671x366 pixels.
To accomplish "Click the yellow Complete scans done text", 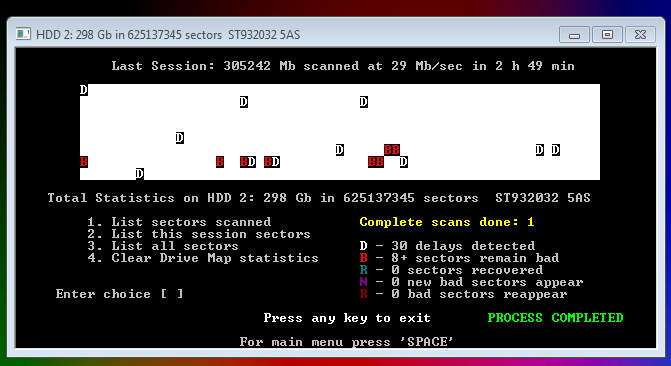I will pyautogui.click(x=447, y=222).
